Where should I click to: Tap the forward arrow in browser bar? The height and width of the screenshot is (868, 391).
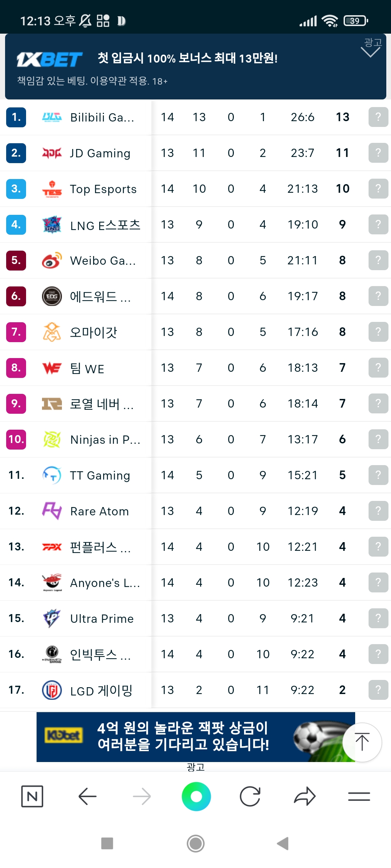[x=142, y=796]
